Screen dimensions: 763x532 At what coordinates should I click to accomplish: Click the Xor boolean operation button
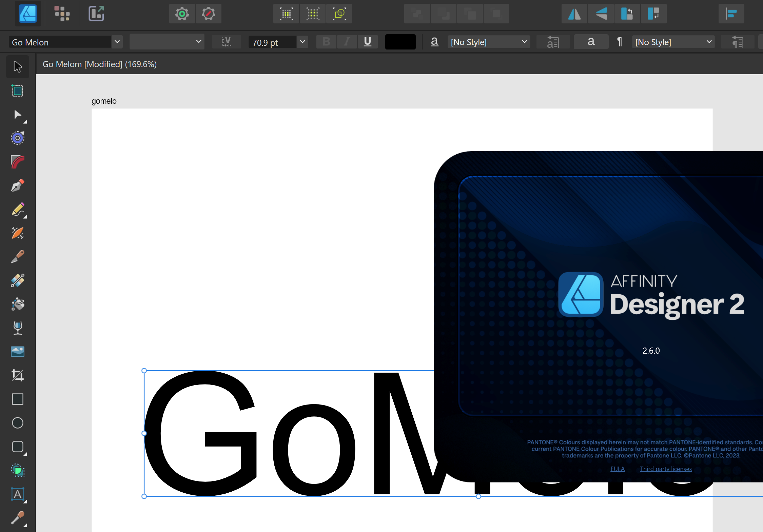496,14
